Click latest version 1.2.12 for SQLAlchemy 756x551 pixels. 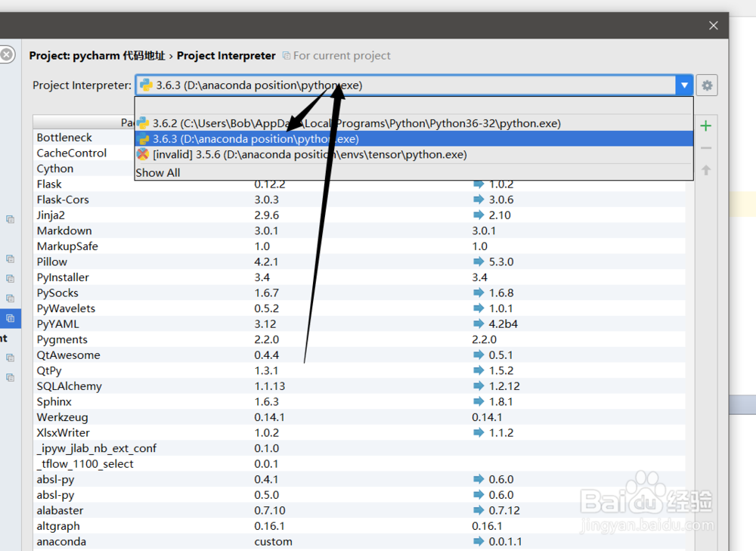[x=504, y=386]
